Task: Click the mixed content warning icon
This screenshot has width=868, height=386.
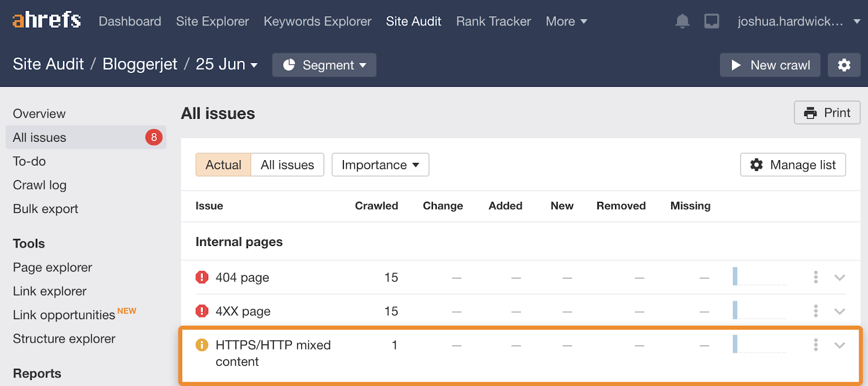Action: coord(202,345)
